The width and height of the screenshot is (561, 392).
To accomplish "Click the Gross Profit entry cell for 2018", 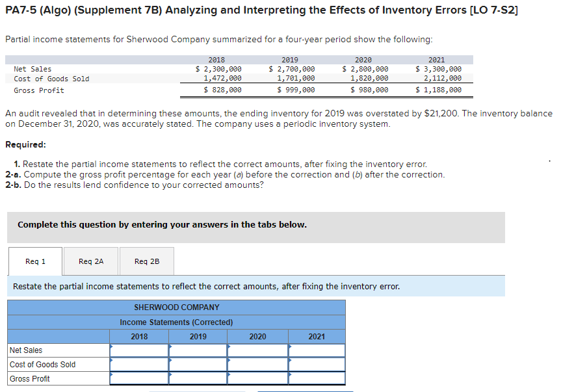I will click(138, 378).
